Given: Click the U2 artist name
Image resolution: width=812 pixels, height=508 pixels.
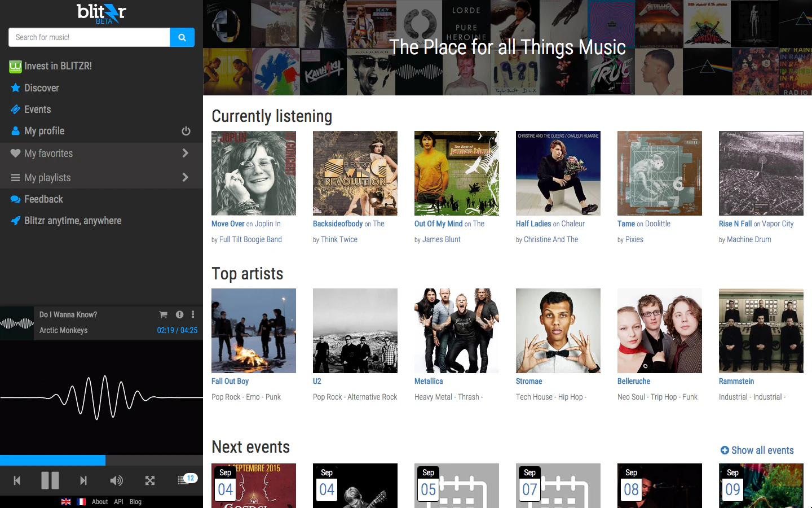Looking at the screenshot, I should 317,382.
